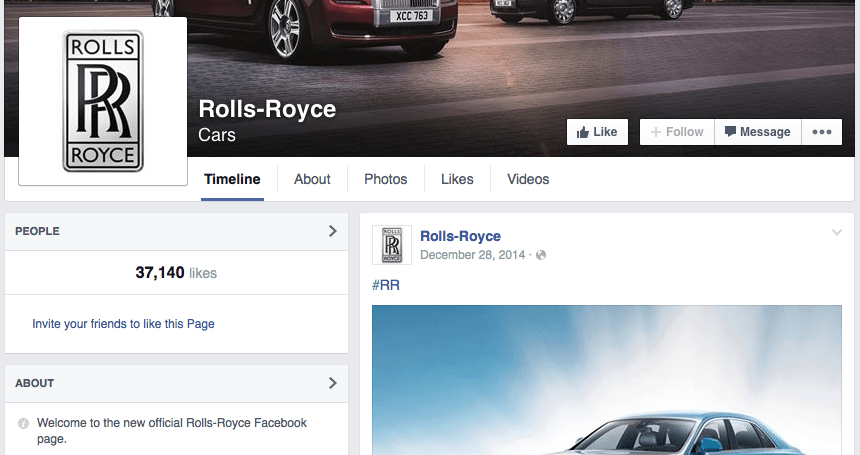The width and height of the screenshot is (860, 455).
Task: Open the post author's small Rolls-Royce avatar
Action: [x=392, y=245]
